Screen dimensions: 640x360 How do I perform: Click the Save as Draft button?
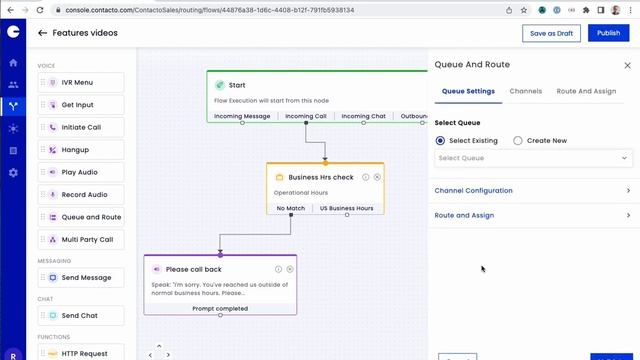click(x=551, y=33)
